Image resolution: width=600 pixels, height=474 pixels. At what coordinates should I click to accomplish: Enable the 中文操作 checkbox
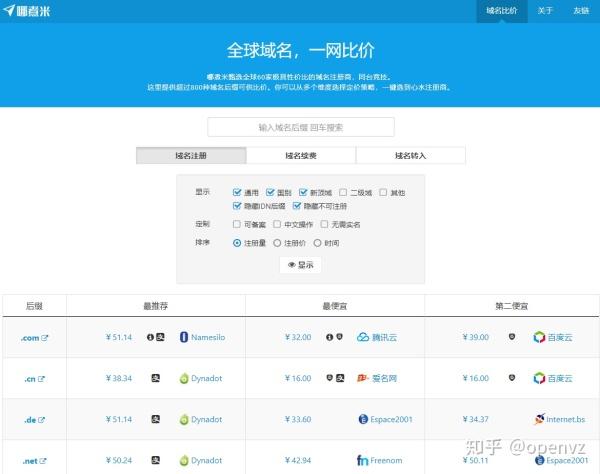point(277,224)
